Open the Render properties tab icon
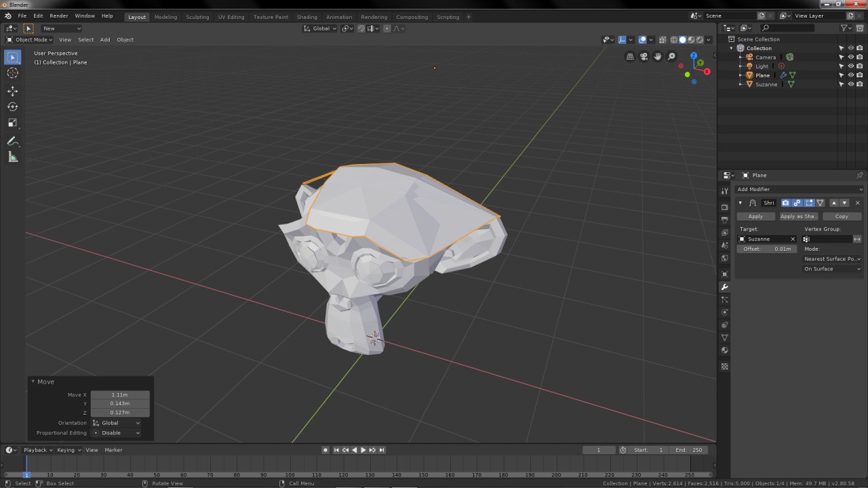The height and width of the screenshot is (488, 868). pos(724,207)
